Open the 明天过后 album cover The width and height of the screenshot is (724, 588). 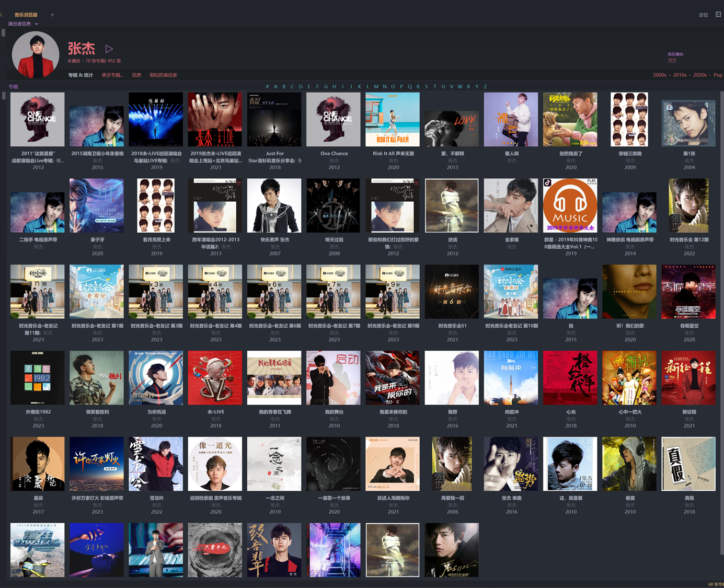[x=334, y=205]
